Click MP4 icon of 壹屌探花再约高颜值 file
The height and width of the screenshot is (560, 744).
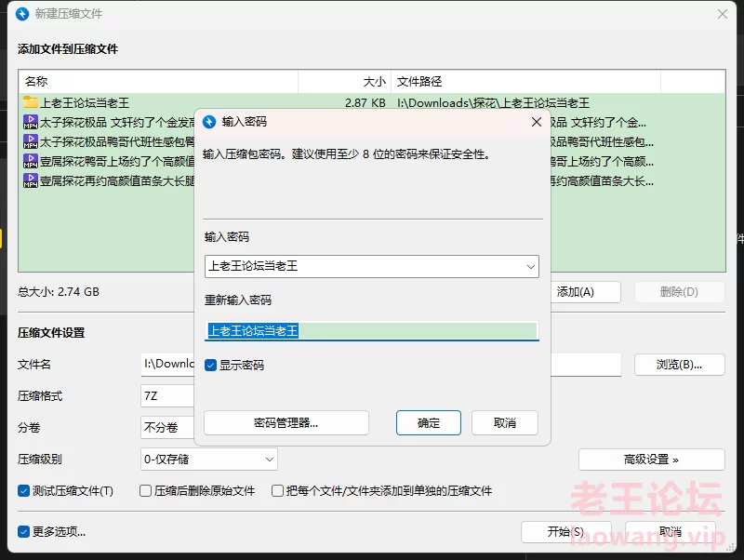coord(31,180)
